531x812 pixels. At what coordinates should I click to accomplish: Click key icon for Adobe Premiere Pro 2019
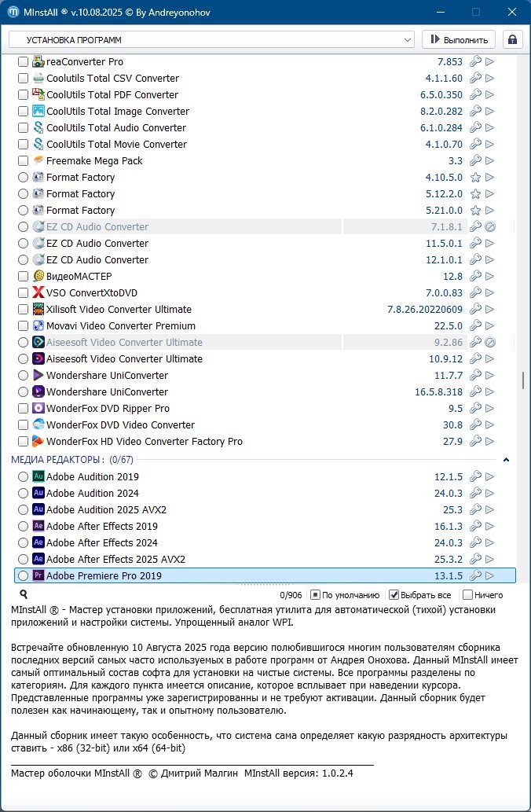[475, 575]
